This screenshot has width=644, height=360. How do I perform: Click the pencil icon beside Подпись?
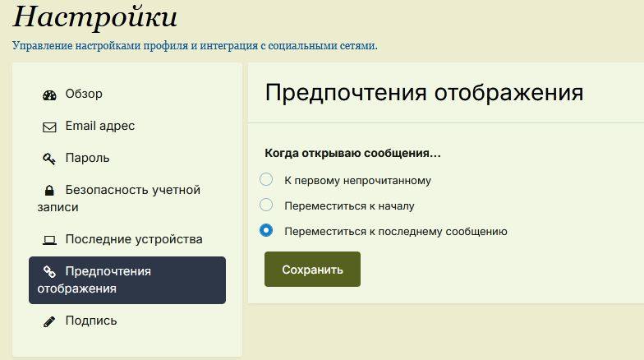tap(49, 321)
